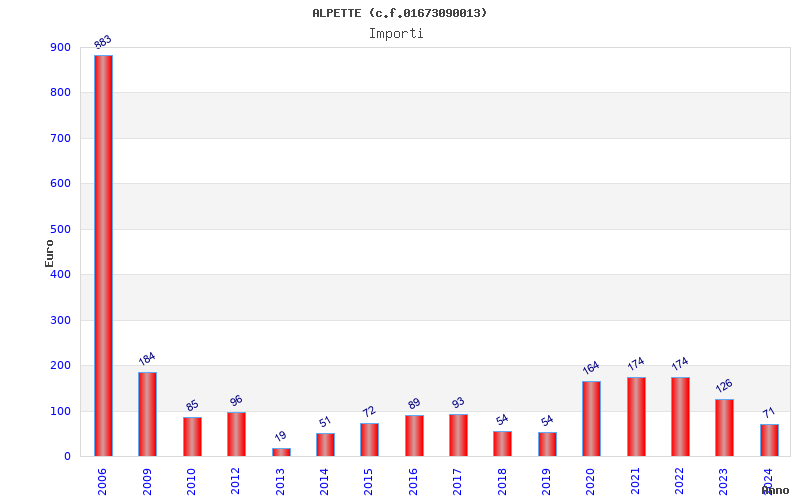
Task: Click the 2013 x-axis year label
Action: pyautogui.click(x=280, y=482)
